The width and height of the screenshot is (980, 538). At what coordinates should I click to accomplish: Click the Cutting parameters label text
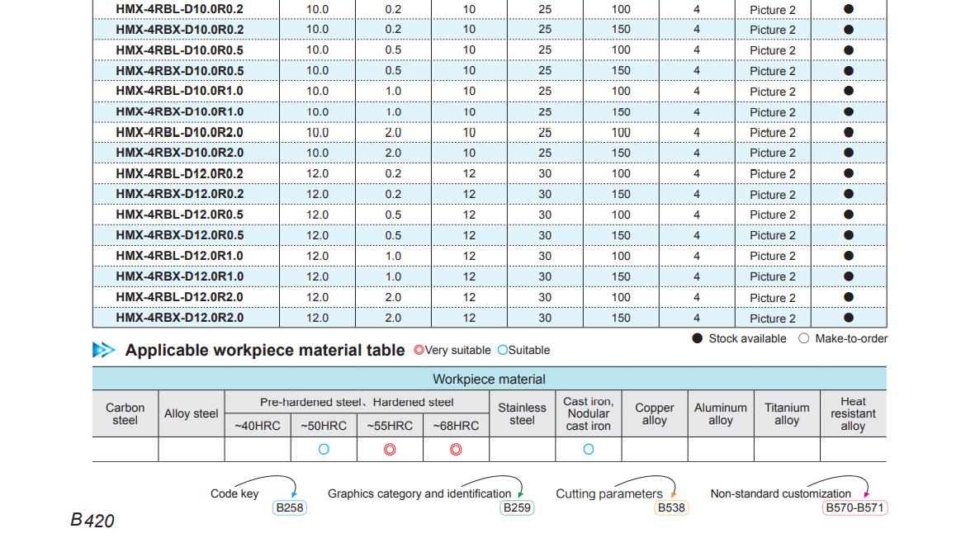[x=608, y=493]
